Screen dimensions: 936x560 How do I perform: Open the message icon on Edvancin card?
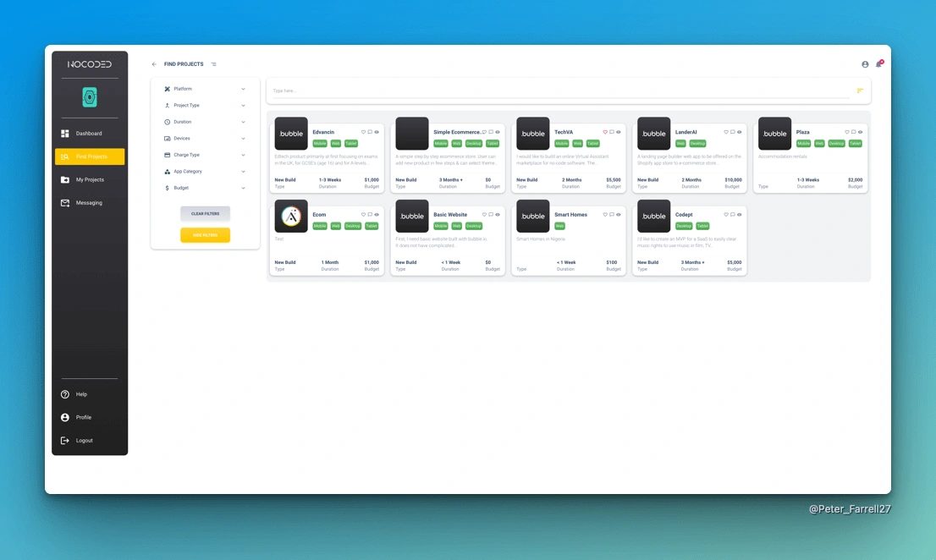click(x=370, y=132)
